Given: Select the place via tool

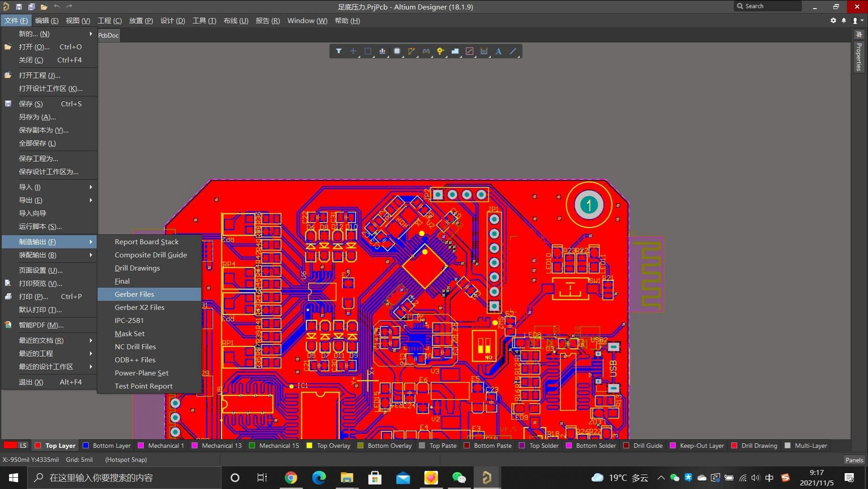Looking at the screenshot, I should point(440,51).
